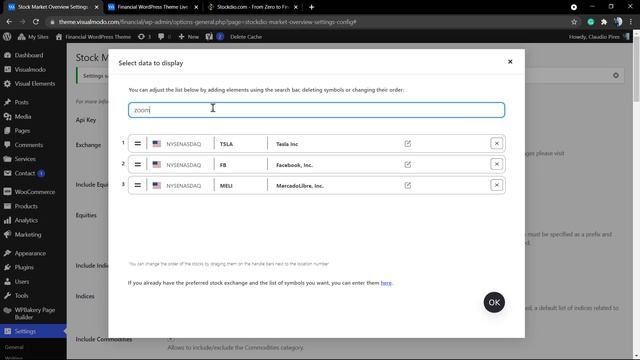Click the US flag in the FB row
Image resolution: width=640 pixels, height=360 pixels.
pos(157,164)
